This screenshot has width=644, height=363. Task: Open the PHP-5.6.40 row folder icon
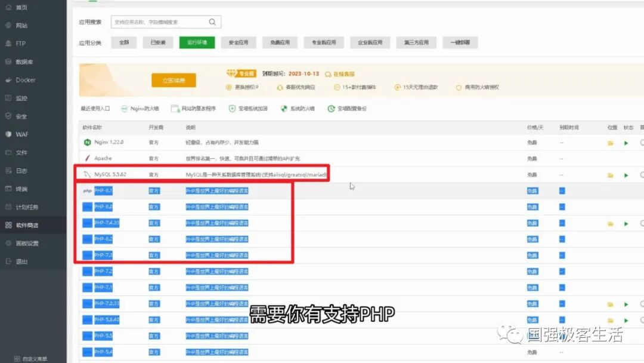611,320
